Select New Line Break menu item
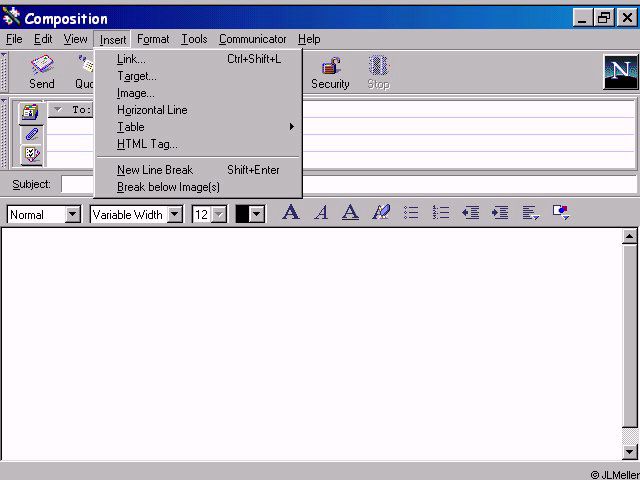Image resolution: width=640 pixels, height=480 pixels. [x=198, y=170]
